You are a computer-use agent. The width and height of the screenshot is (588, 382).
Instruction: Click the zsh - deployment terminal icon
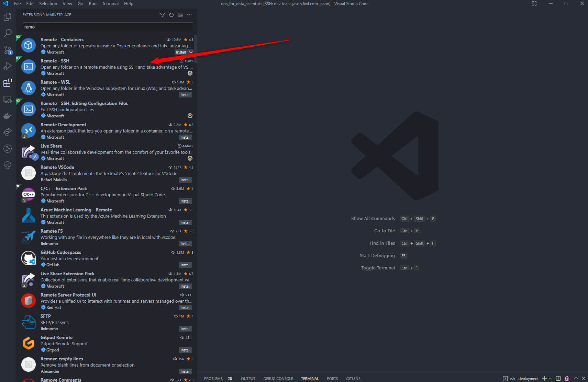(505, 379)
